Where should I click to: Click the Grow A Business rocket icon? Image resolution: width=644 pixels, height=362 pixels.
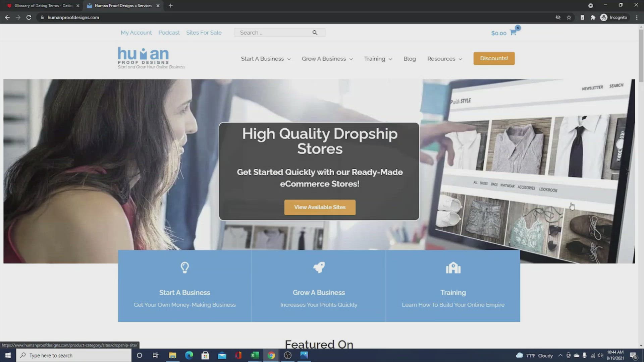tap(318, 267)
